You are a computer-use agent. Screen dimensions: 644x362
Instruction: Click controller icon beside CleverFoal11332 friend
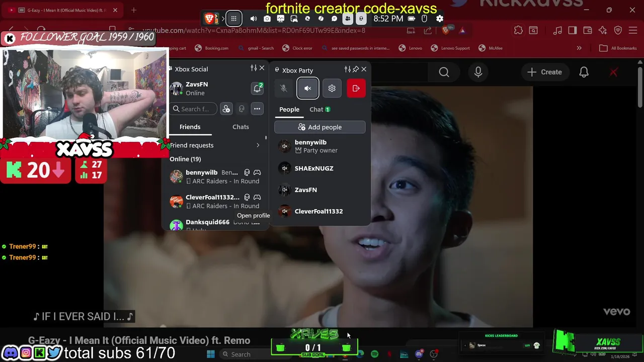257,197
